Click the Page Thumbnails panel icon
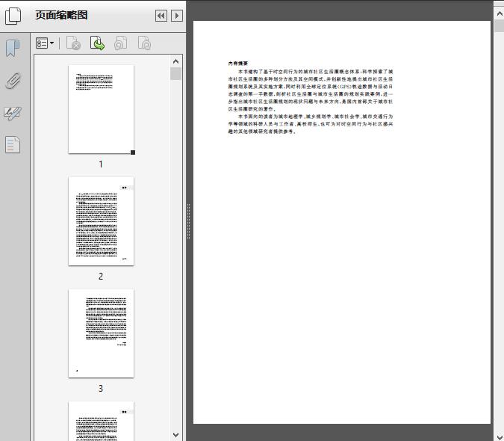504x441 pixels. coord(13,16)
